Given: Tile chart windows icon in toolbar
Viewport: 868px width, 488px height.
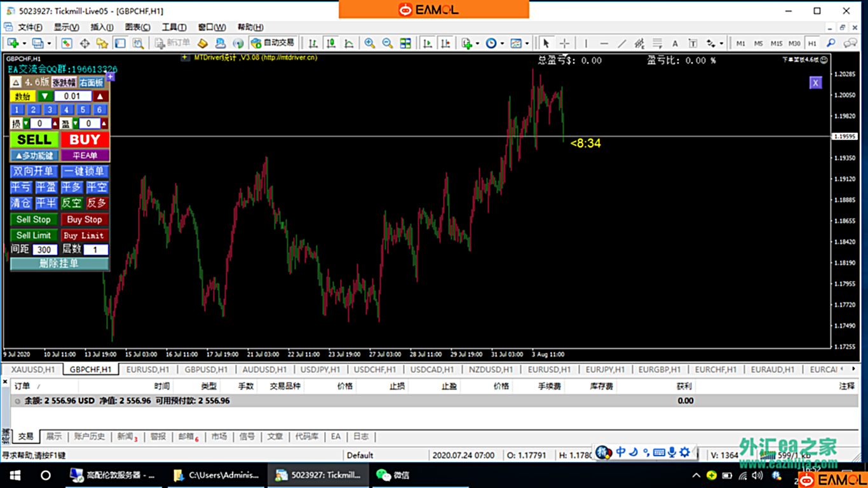Looking at the screenshot, I should 404,43.
